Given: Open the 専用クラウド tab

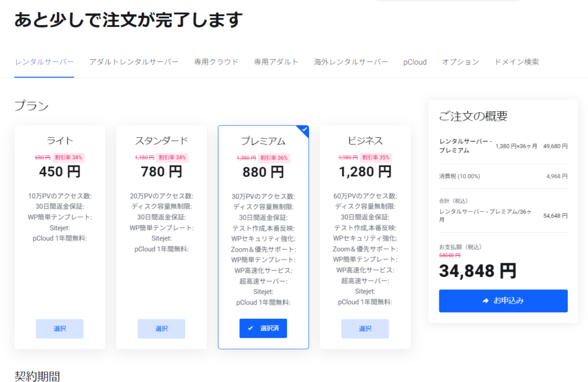Looking at the screenshot, I should (x=216, y=62).
